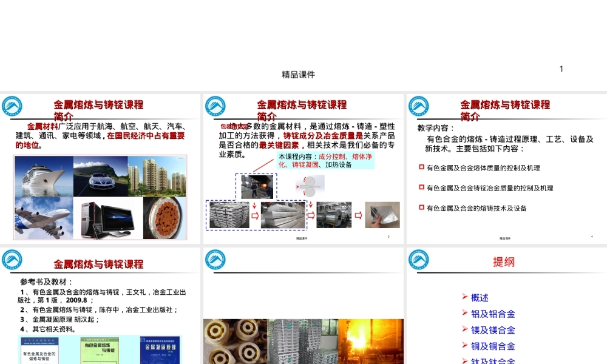The image size is (607, 364).
Task: Click the 参考书及教材： heading
Action: coord(46,282)
